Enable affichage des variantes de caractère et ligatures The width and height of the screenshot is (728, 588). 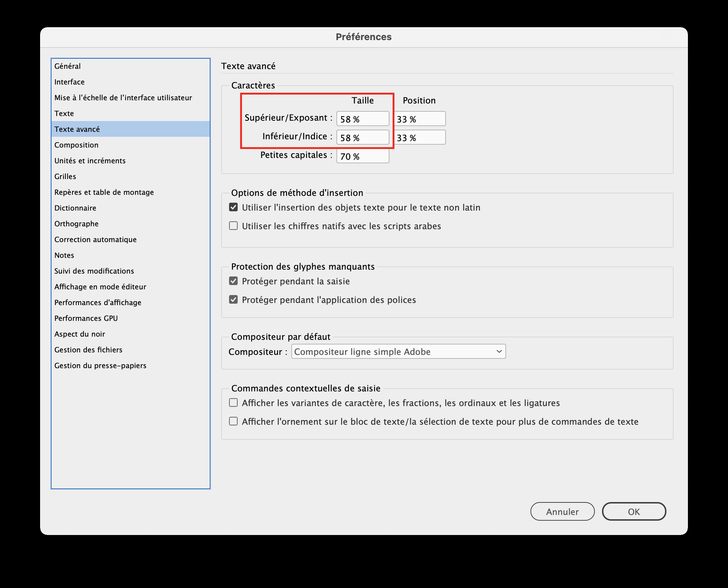233,403
